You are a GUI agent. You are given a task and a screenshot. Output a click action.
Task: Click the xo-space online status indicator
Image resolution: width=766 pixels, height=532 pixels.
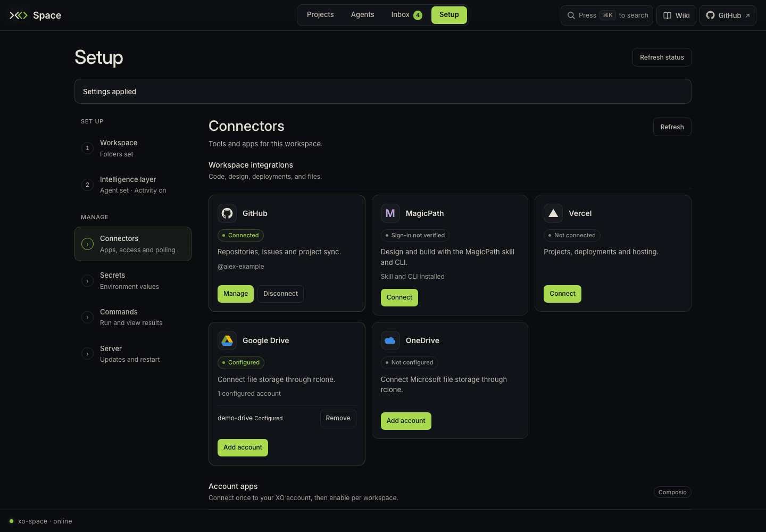coord(41,521)
